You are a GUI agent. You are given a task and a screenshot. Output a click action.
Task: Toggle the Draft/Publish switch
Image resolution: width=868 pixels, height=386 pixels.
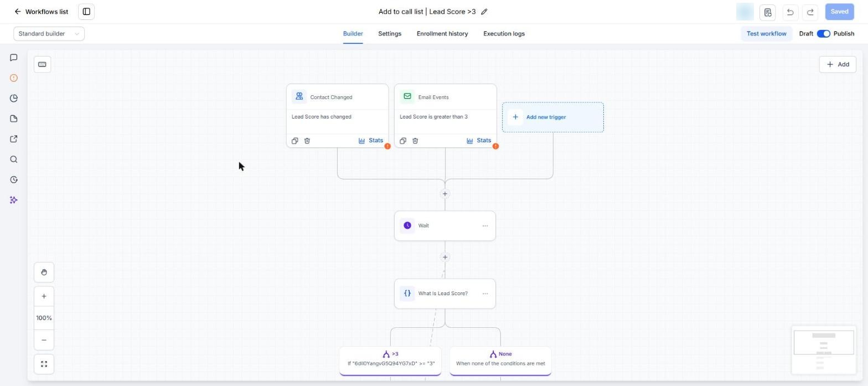[824, 34]
